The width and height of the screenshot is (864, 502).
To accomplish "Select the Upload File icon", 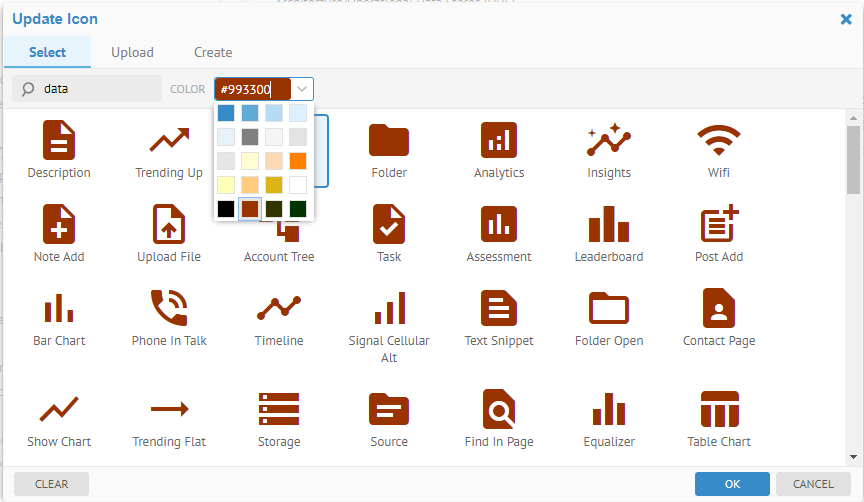I will tap(168, 225).
